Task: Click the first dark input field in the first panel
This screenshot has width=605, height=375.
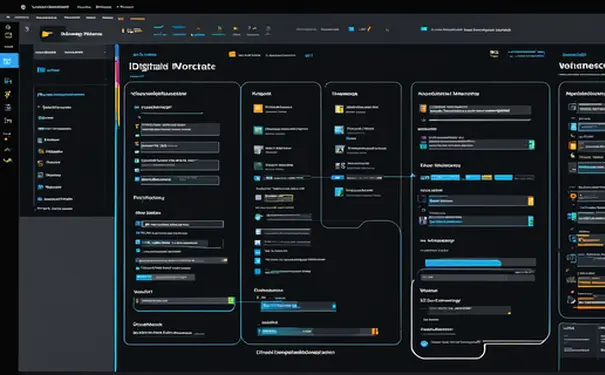Action: 180,129
